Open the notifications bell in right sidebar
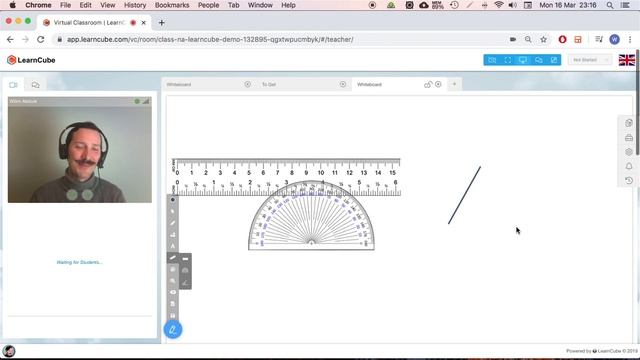640x360 pixels. [629, 166]
